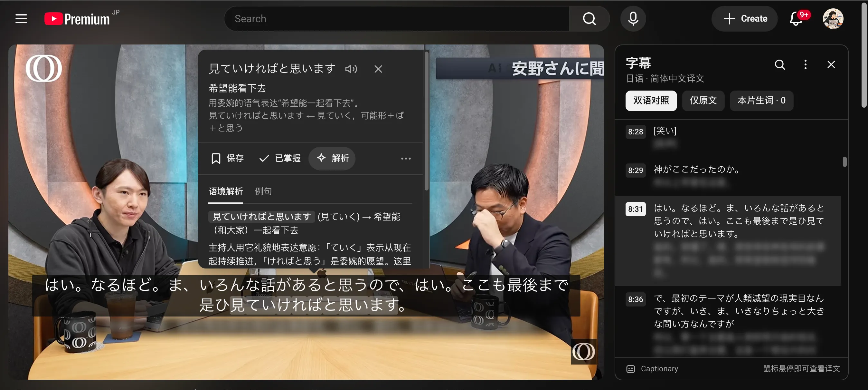Click the Captionary caption icon
Image resolution: width=868 pixels, height=390 pixels.
click(x=630, y=369)
